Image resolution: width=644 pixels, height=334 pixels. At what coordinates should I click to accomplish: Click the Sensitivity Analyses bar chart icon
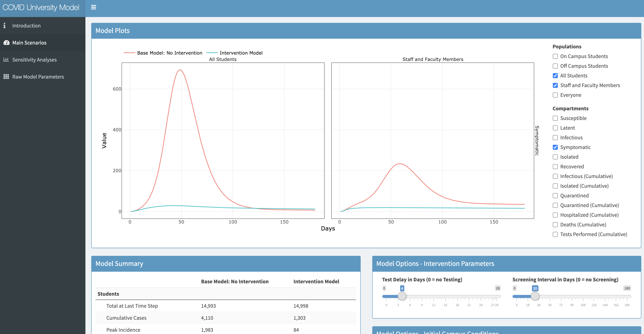coord(6,60)
